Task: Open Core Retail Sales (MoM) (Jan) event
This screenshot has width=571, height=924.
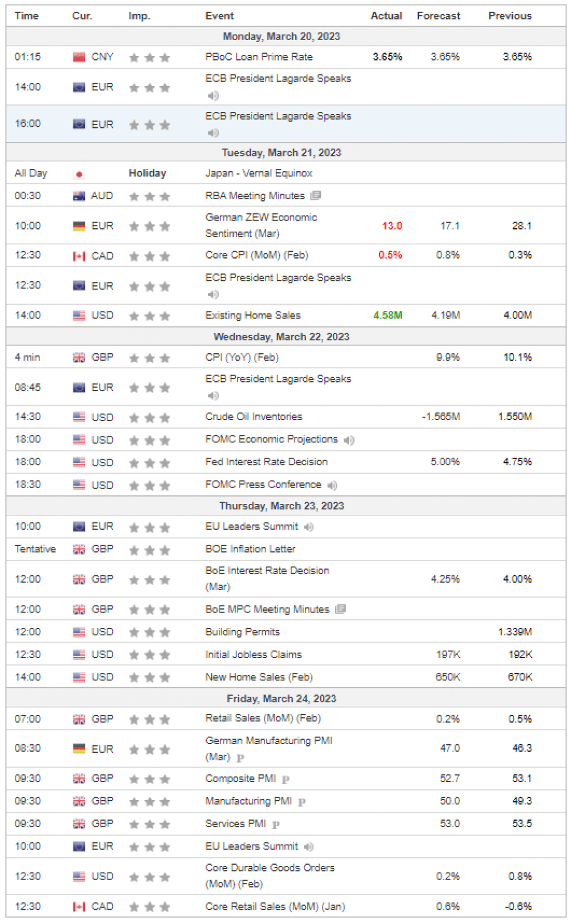Action: [x=275, y=906]
